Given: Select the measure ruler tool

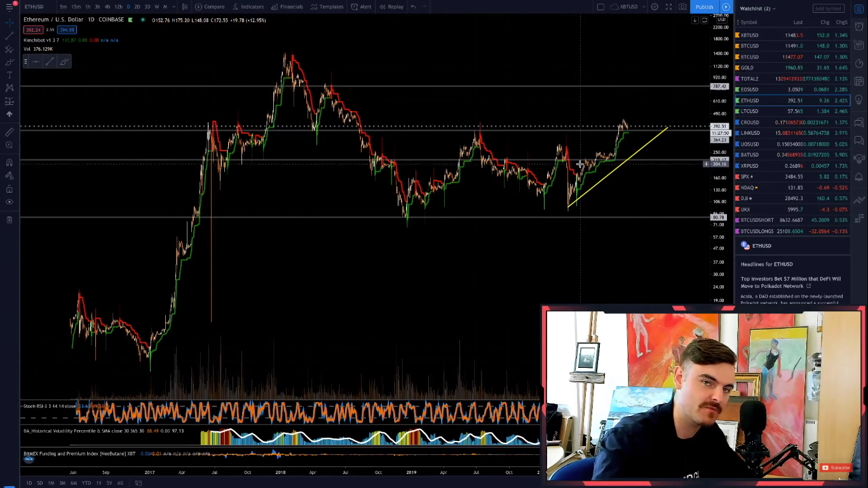Looking at the screenshot, I should click(9, 132).
